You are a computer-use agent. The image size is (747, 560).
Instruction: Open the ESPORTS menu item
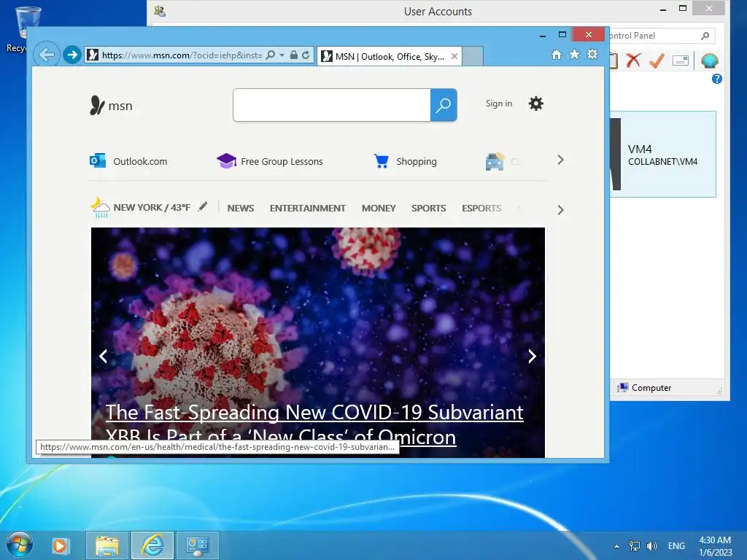(481, 208)
